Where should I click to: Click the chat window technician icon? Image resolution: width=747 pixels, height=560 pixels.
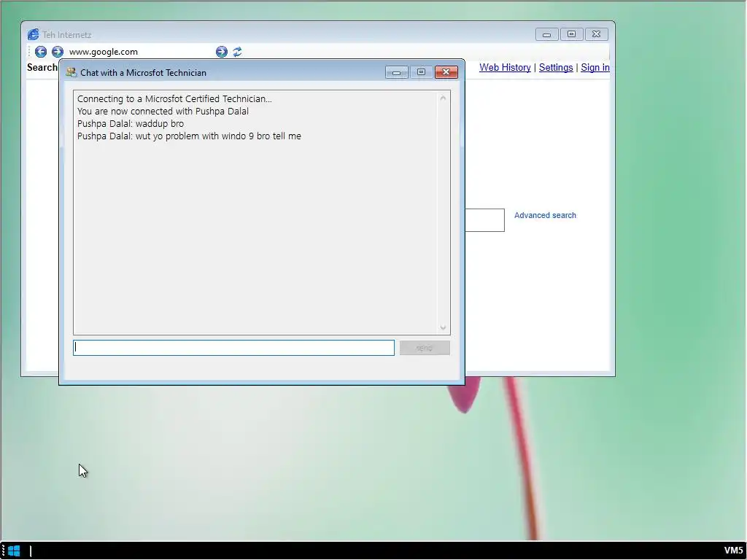(71, 72)
